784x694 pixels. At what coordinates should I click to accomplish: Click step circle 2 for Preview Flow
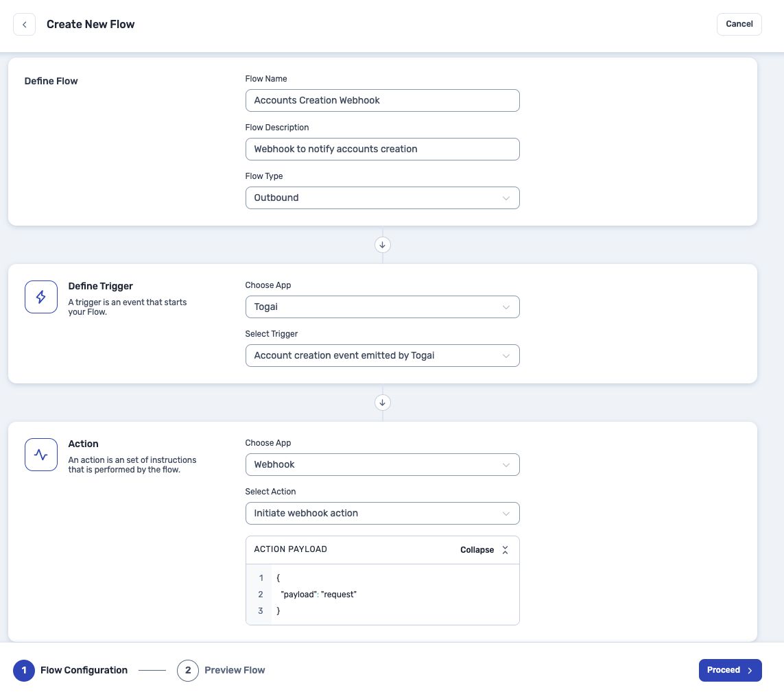pyautogui.click(x=188, y=670)
